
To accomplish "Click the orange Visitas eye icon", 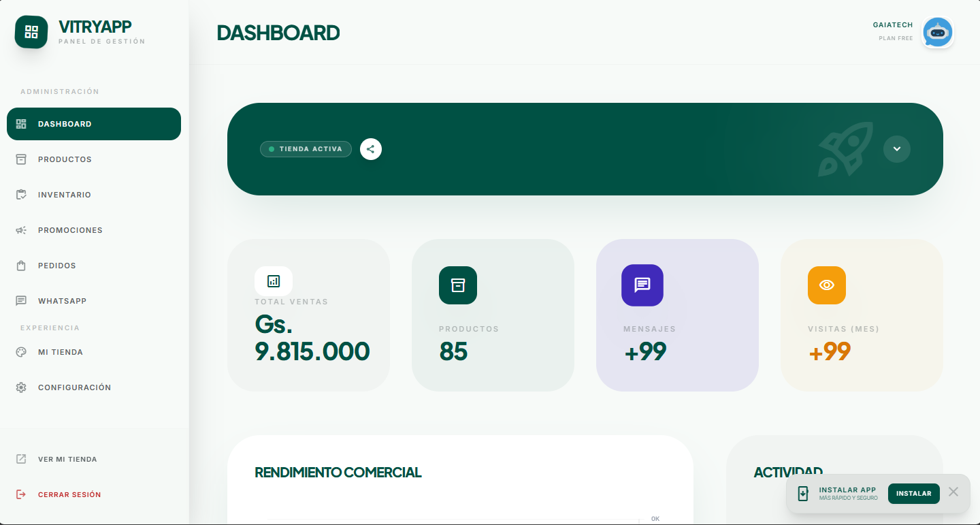I will tap(827, 285).
